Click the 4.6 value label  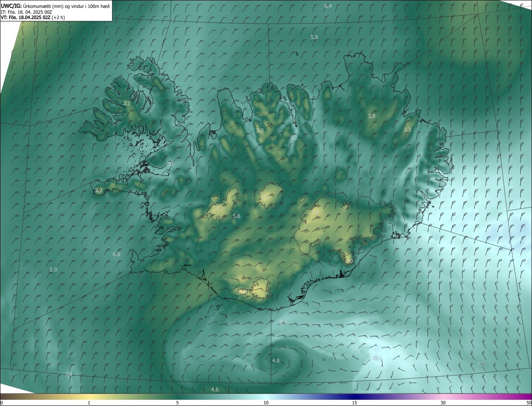pyautogui.click(x=215, y=389)
